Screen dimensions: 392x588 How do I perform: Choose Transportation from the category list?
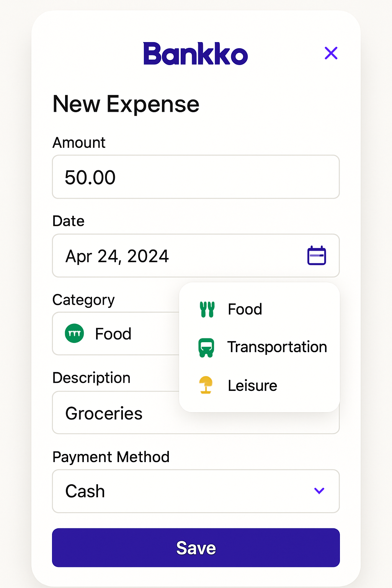tap(277, 347)
